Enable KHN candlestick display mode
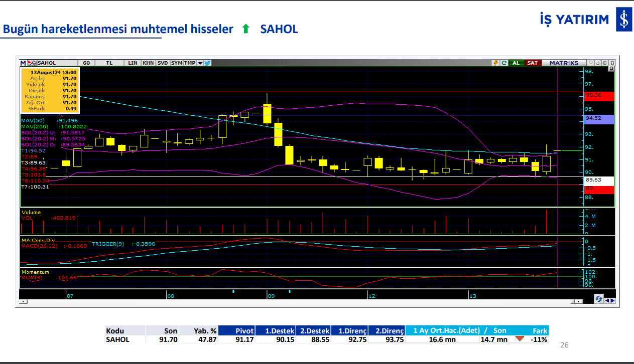The width and height of the screenshot is (634, 364). tap(148, 63)
